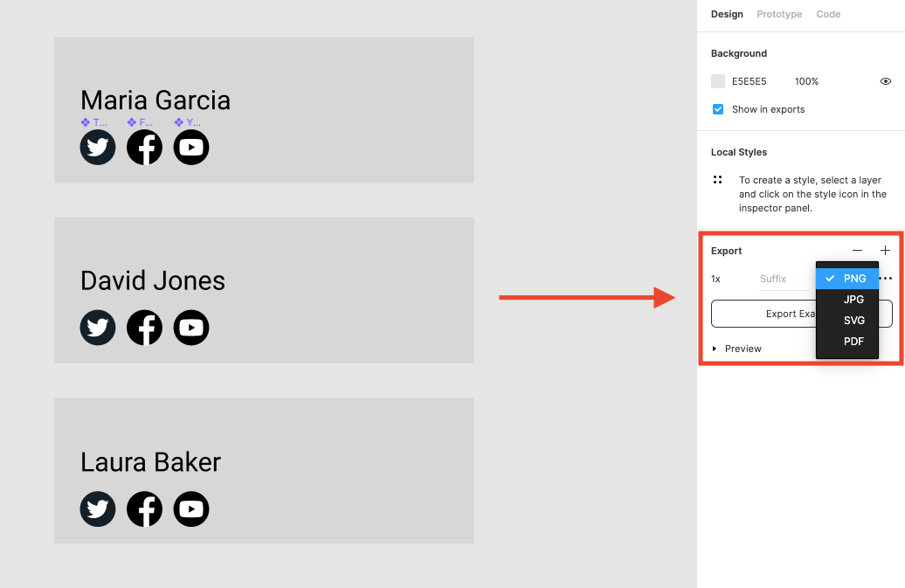Image resolution: width=905 pixels, height=588 pixels.
Task: Add export setting with plus icon
Action: point(885,251)
